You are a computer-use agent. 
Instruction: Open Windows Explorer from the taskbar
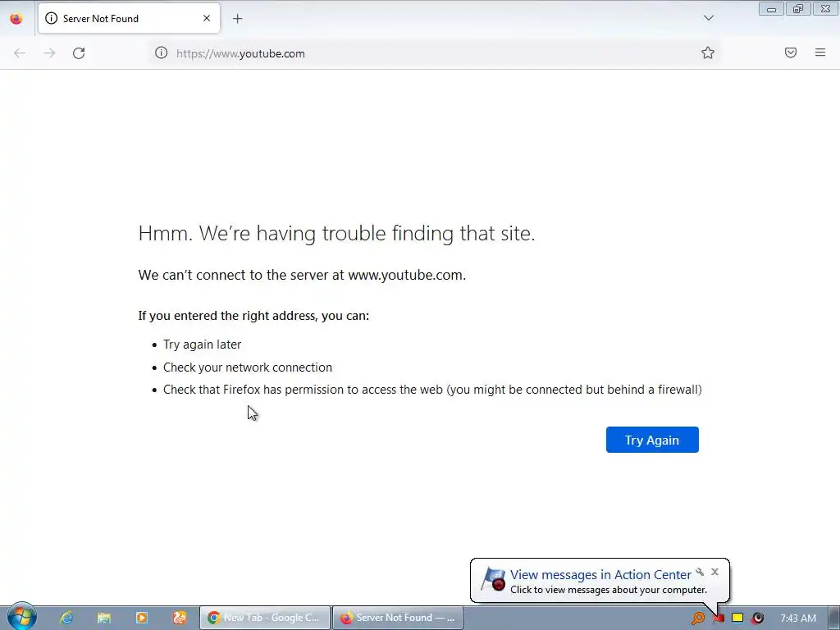pos(104,618)
